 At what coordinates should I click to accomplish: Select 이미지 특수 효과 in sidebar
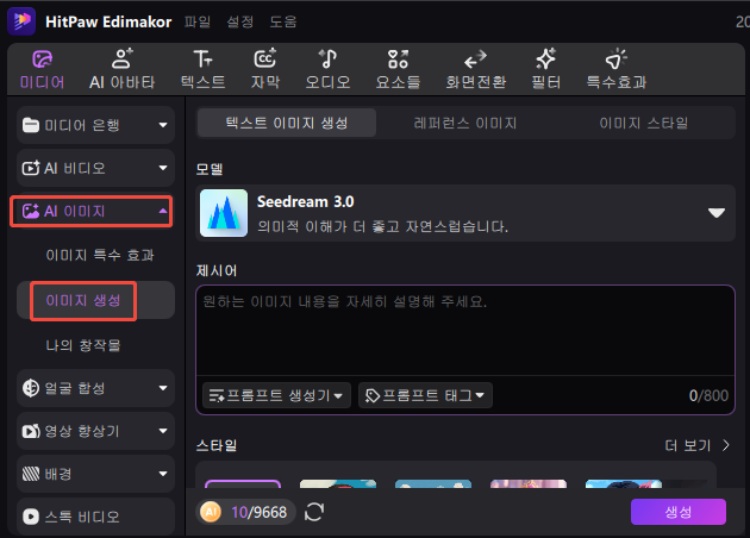(x=100, y=255)
